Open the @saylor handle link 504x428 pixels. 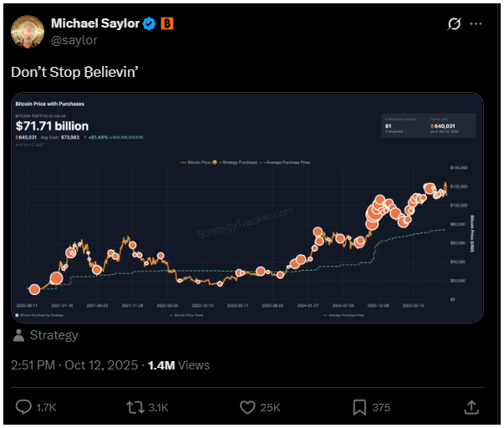click(x=75, y=38)
